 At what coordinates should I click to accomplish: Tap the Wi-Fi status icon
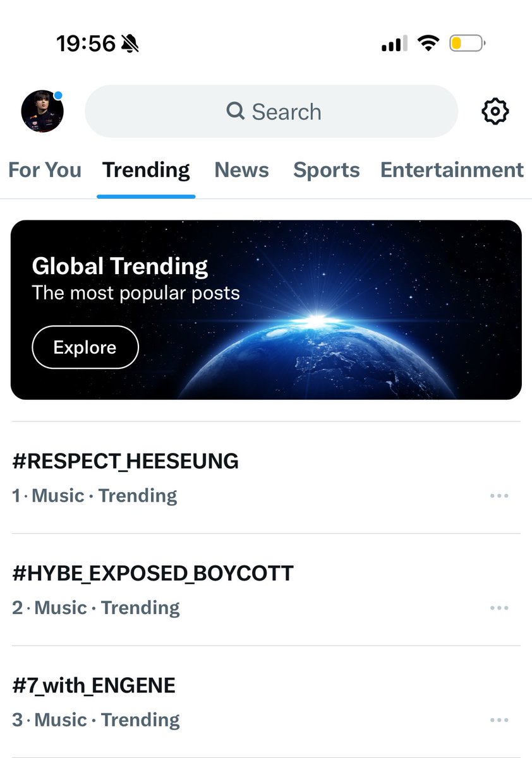click(x=429, y=44)
